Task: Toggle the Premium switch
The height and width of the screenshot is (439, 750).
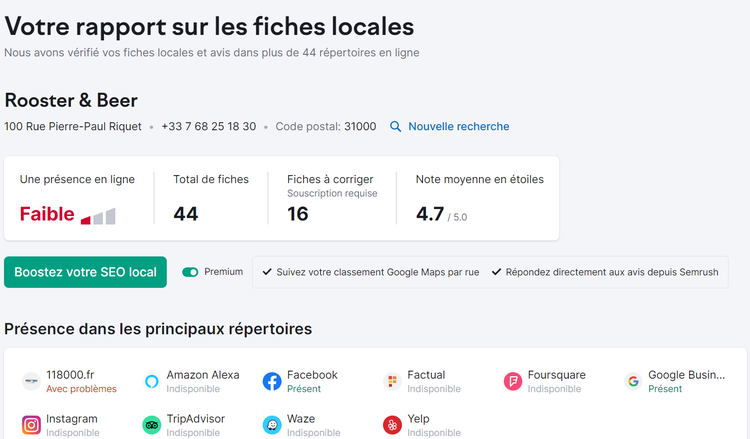Action: click(190, 272)
